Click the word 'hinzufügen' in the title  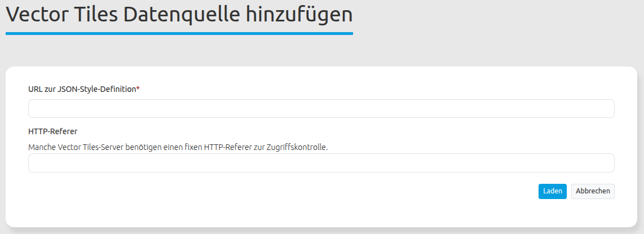(x=299, y=15)
